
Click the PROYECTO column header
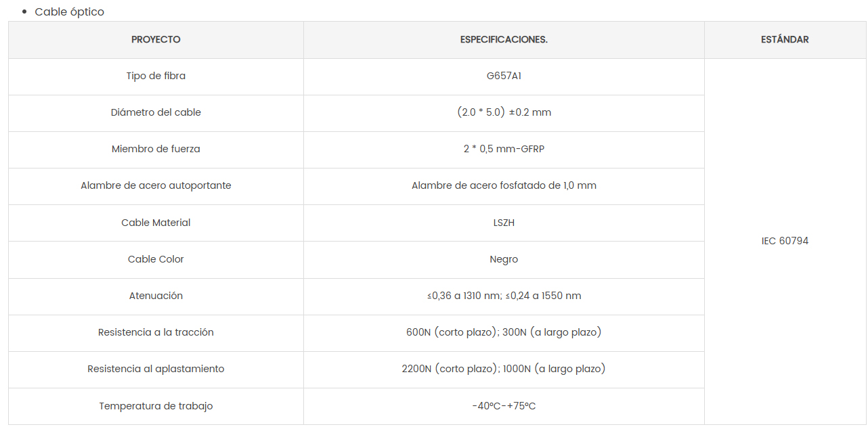156,39
